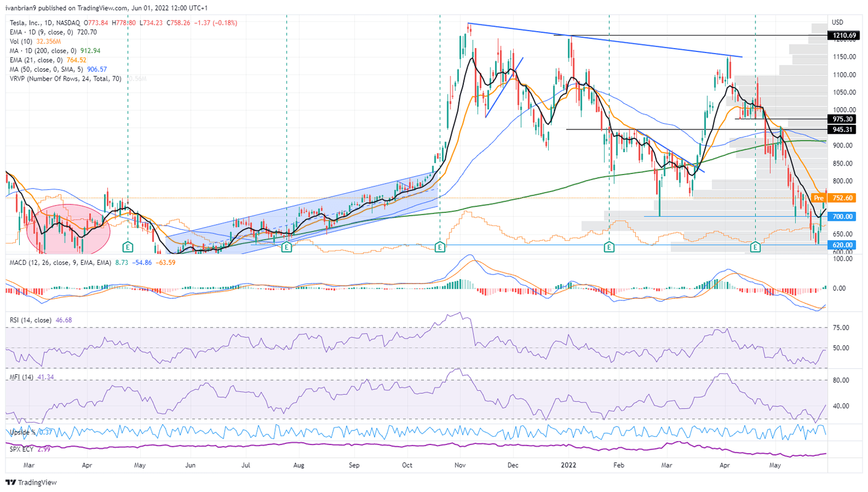Click the Oct label on time axis

pos(407,465)
